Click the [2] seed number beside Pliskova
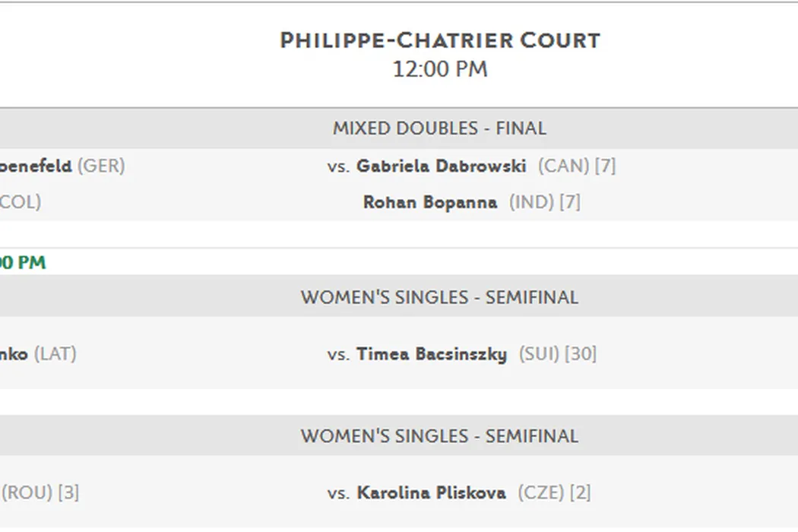The height and width of the screenshot is (532, 798). point(580,493)
